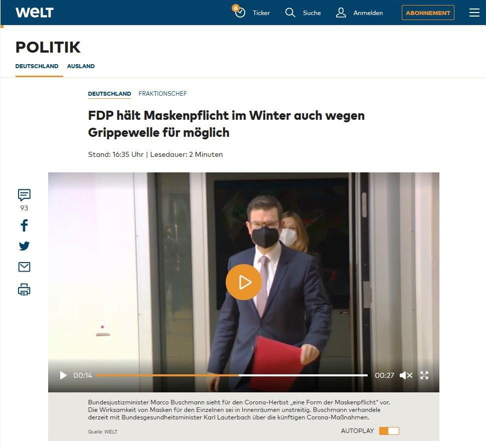Click the small play control at 00:14
486x448 pixels.
63,375
